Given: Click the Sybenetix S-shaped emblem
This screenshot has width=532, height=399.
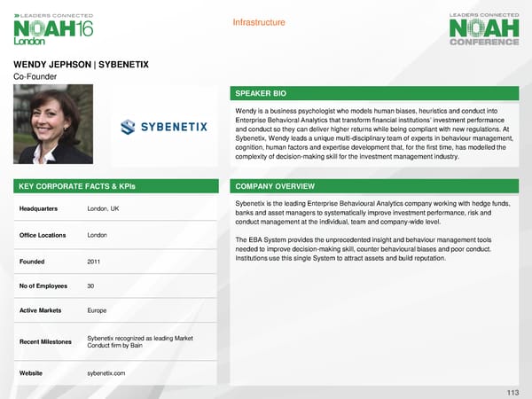Looking at the screenshot, I should point(129,126).
